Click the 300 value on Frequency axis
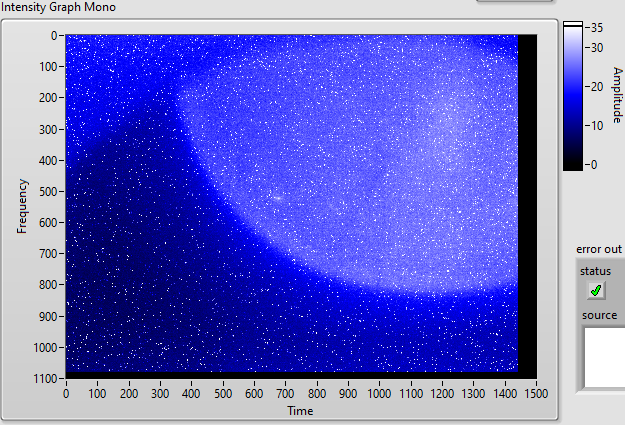625x425 pixels. [x=48, y=129]
